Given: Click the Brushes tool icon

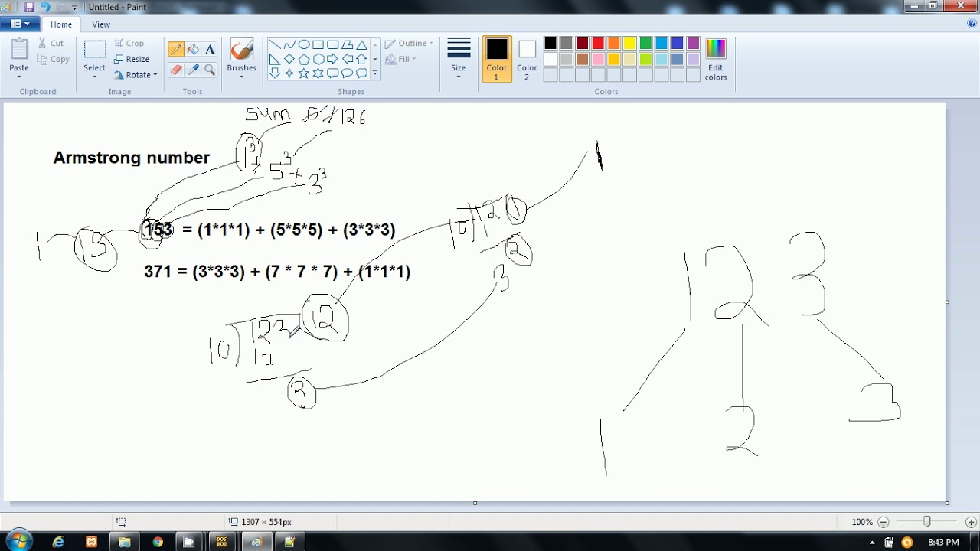Looking at the screenshot, I should [x=241, y=51].
